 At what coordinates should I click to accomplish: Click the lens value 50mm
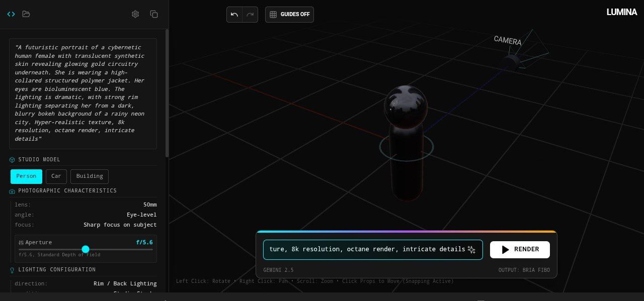click(x=150, y=205)
